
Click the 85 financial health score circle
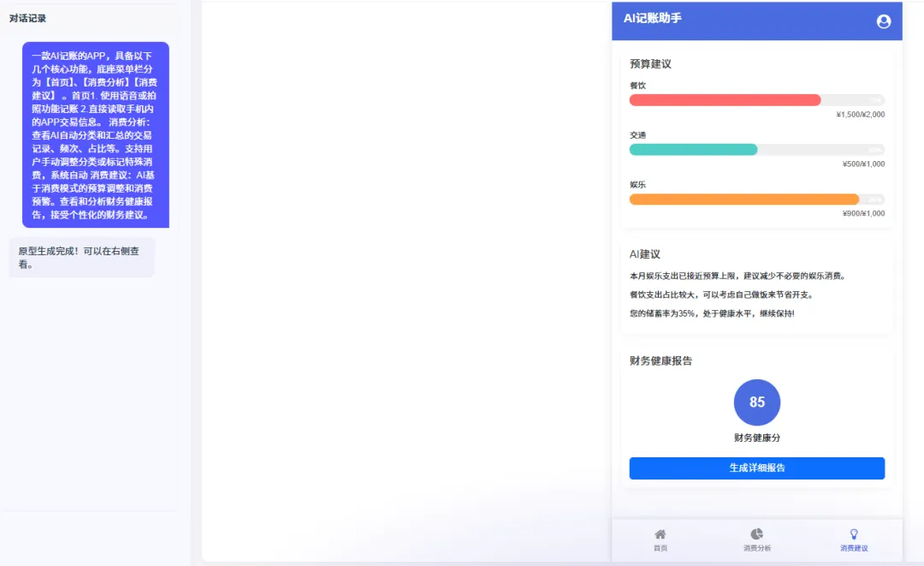click(756, 402)
